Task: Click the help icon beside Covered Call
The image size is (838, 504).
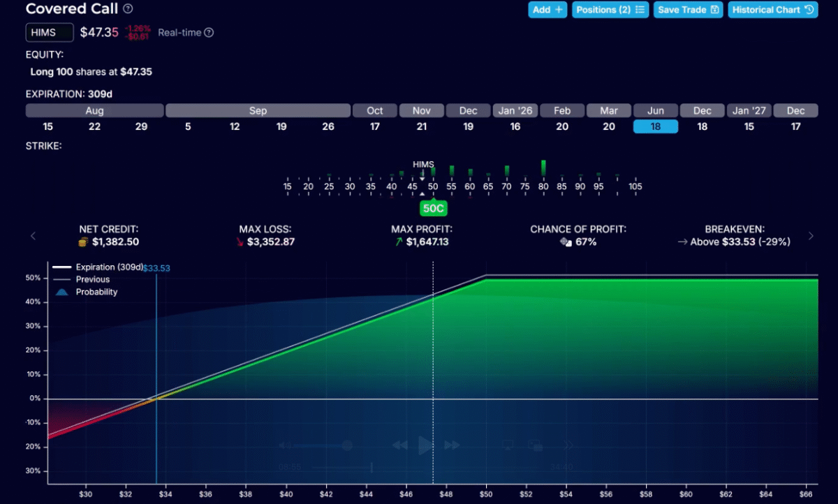Action: (128, 9)
